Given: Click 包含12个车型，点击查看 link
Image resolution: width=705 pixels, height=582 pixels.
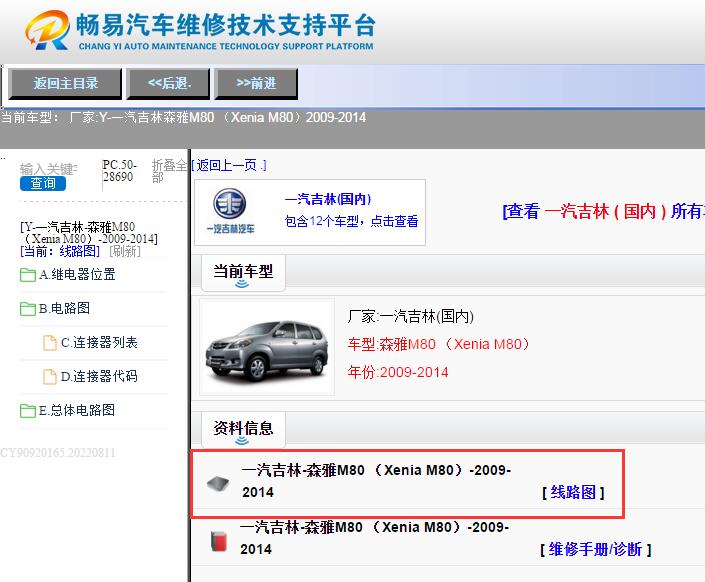Looking at the screenshot, I should coord(351,221).
